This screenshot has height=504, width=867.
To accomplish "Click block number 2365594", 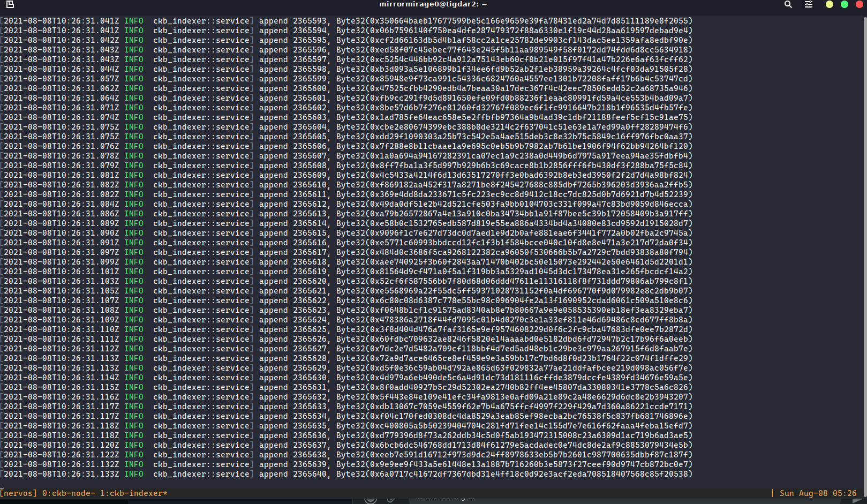I will pos(310,31).
